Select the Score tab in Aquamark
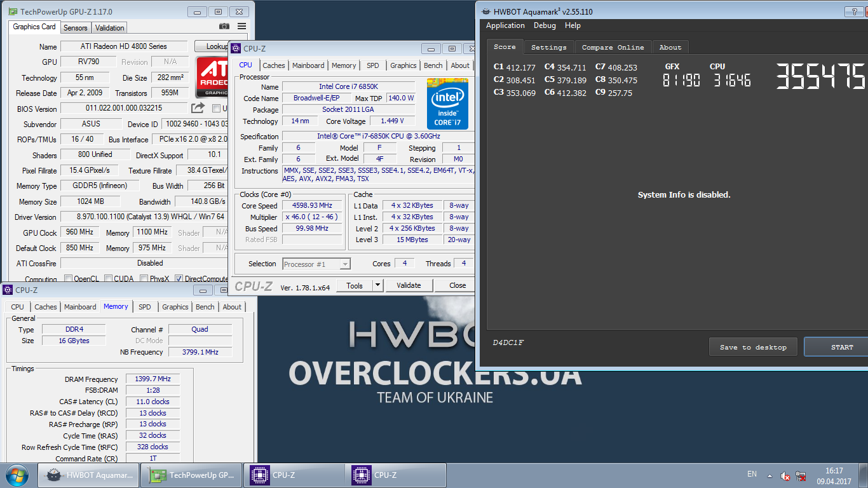Viewport: 868px width, 488px height. pyautogui.click(x=505, y=46)
